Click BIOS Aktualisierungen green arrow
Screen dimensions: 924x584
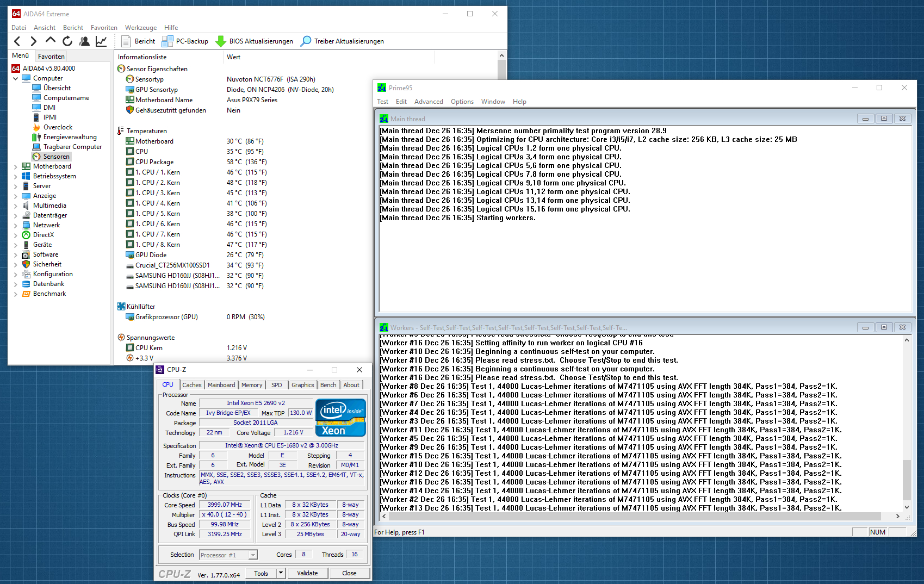[x=221, y=41]
